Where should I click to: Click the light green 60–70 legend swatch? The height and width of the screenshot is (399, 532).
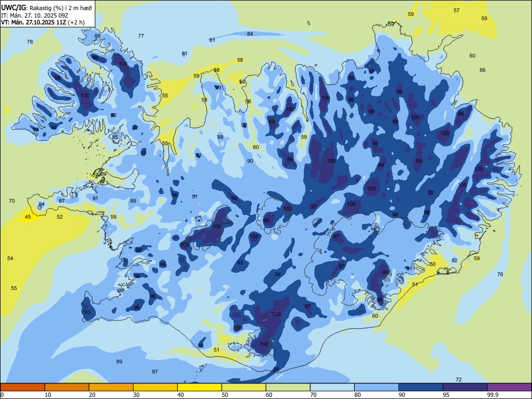(x=288, y=387)
